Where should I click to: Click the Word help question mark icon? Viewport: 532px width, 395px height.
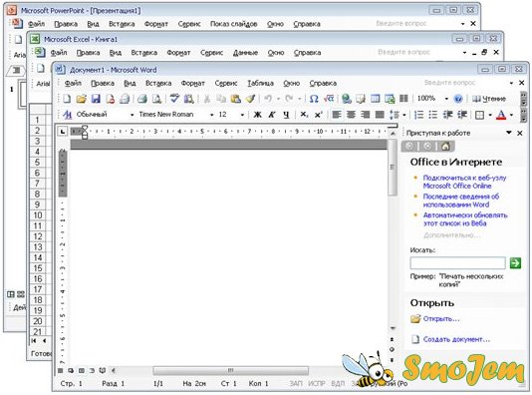[x=458, y=99]
